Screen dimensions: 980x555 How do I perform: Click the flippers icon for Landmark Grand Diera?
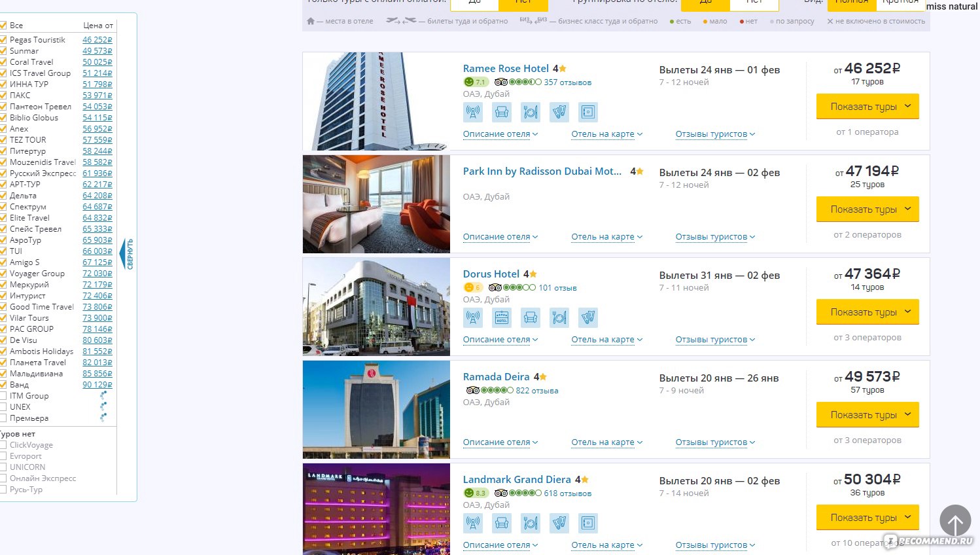559,523
